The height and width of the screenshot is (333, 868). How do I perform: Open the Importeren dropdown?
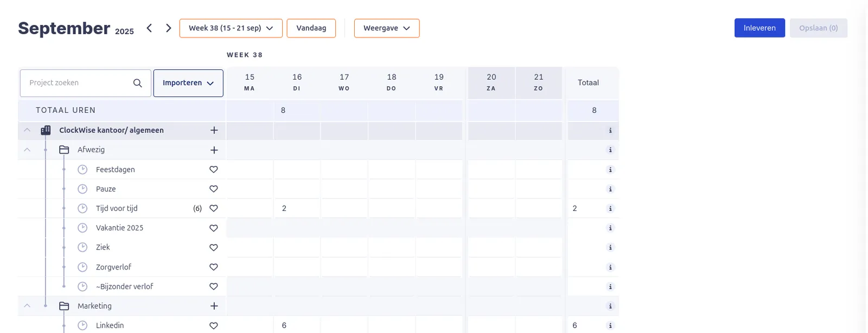coord(188,83)
